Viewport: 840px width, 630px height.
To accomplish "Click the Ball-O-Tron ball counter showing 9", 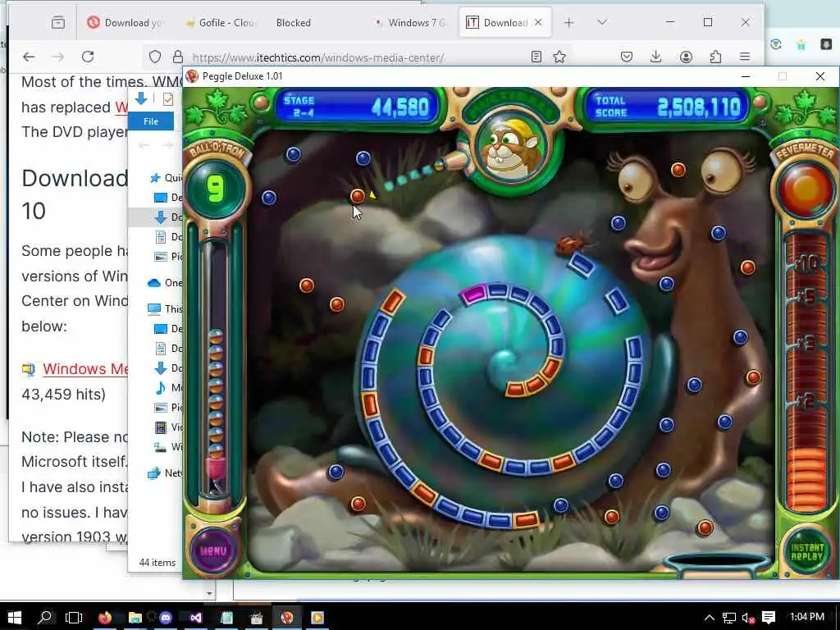I will pos(216,189).
